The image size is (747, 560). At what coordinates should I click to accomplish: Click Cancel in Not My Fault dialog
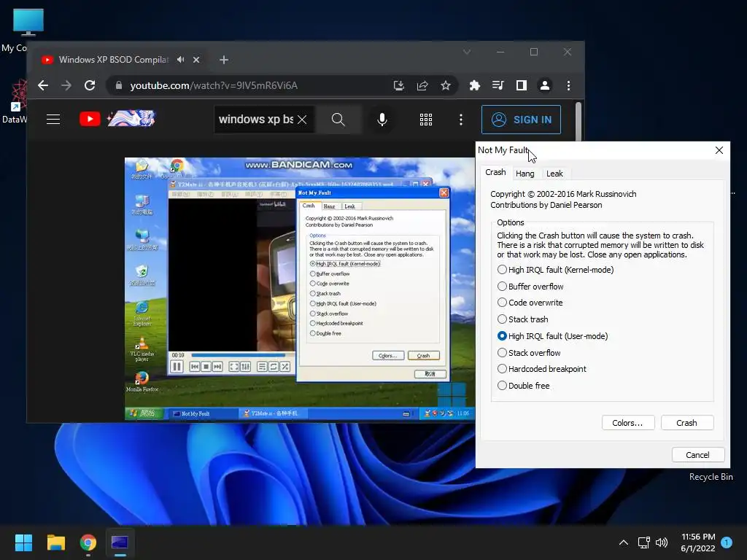click(698, 455)
